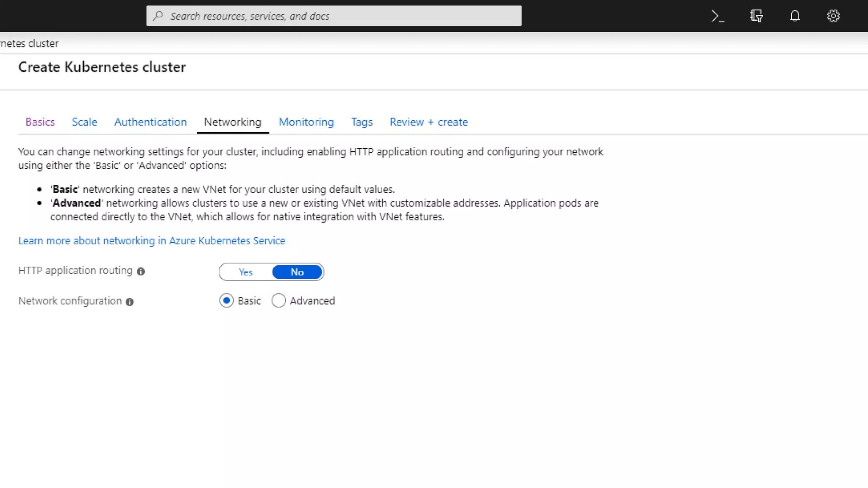868x488 pixels.
Task: Open the Directory + subscription filter icon
Action: (x=756, y=16)
